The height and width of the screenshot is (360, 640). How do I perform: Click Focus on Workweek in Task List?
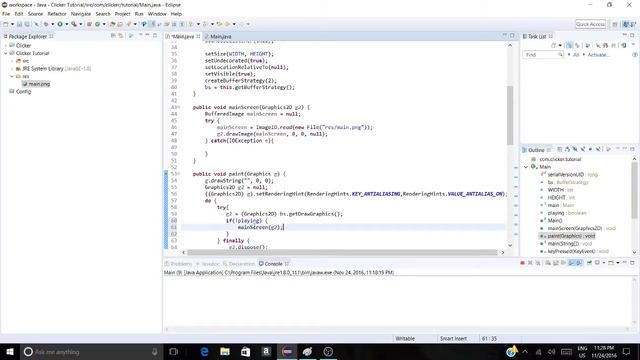tap(587, 45)
